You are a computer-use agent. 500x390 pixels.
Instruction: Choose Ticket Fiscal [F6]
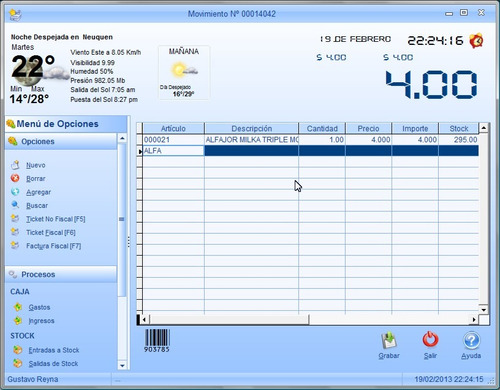pyautogui.click(x=51, y=232)
